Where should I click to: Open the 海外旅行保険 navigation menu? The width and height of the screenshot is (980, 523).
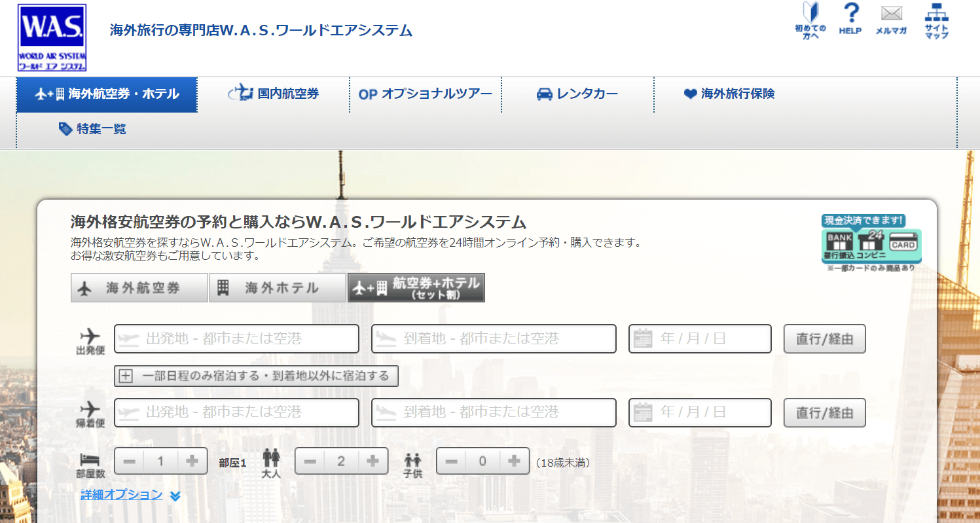point(729,94)
